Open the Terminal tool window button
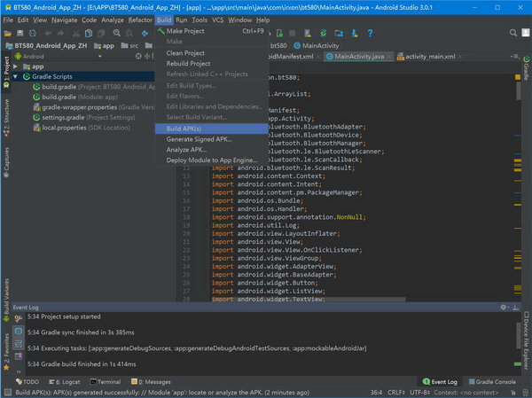The width and height of the screenshot is (532, 398). (106, 382)
